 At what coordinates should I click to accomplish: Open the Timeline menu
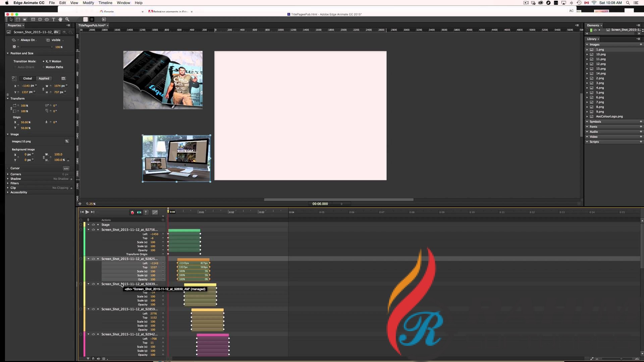[x=105, y=3]
